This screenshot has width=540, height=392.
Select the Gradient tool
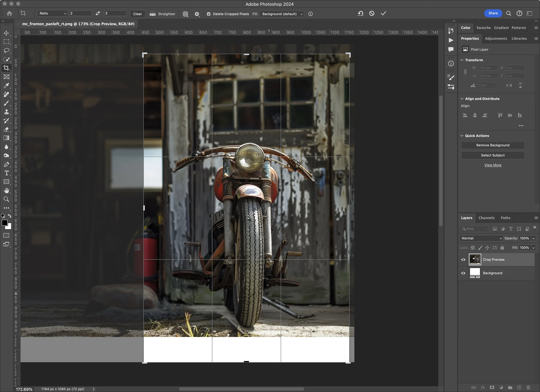click(x=6, y=138)
